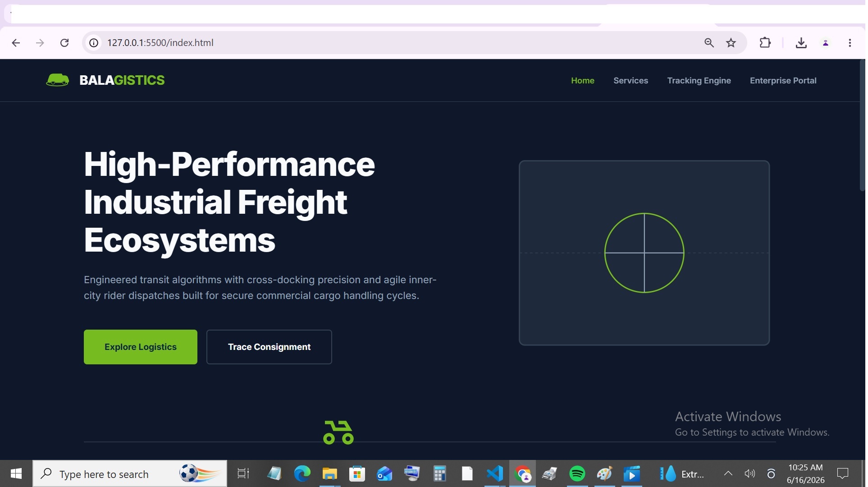
Task: Open Microsoft Edge from taskbar
Action: (302, 474)
